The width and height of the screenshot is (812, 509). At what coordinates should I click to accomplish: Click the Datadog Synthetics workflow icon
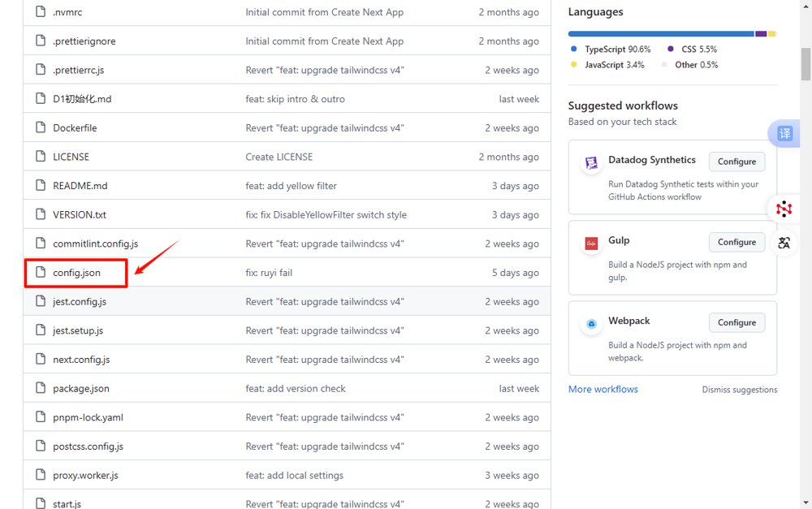[591, 163]
